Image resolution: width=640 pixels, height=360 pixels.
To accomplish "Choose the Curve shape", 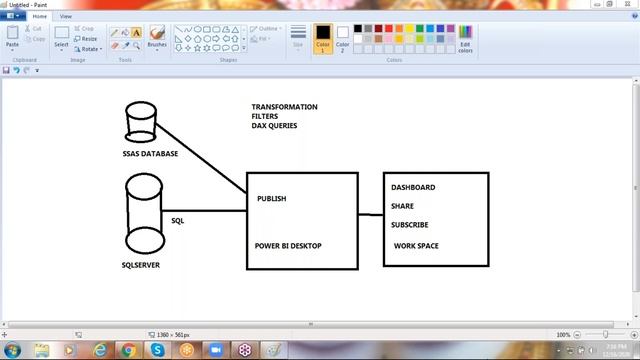I will click(x=188, y=29).
